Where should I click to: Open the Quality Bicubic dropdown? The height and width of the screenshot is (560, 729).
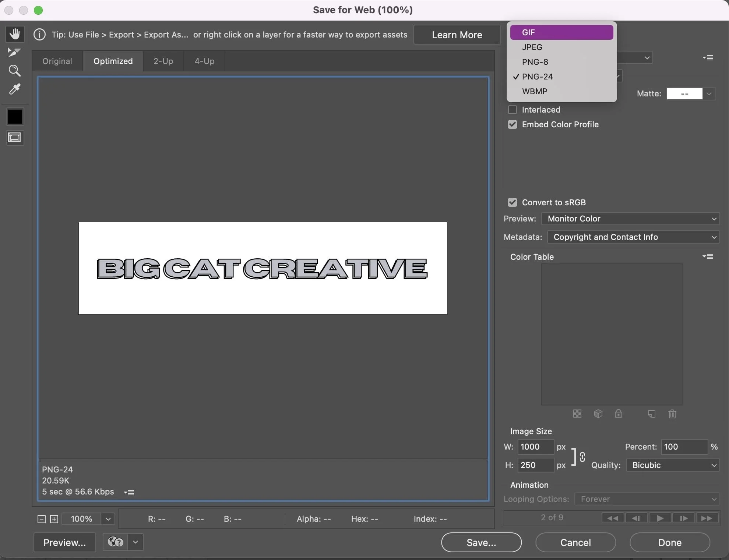(673, 465)
